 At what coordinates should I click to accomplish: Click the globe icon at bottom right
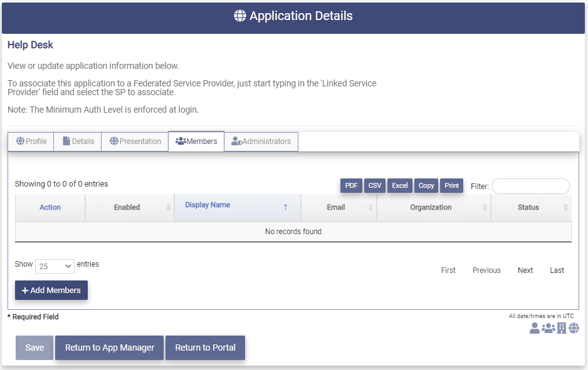pyautogui.click(x=574, y=328)
